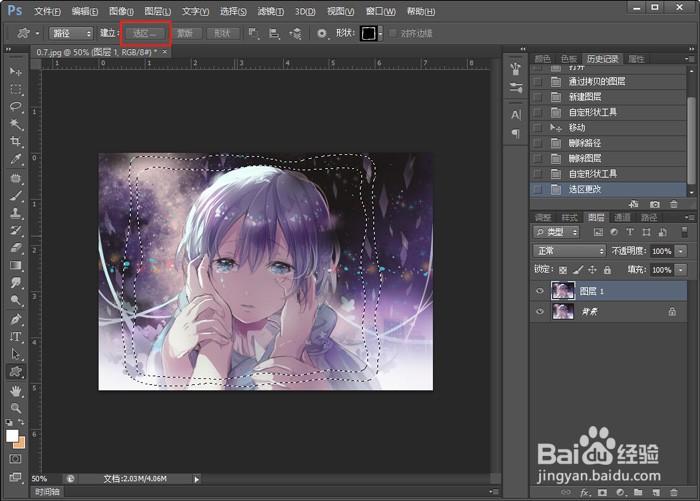Set history brush source for 移动
Viewport: 700px width, 501px height.
pos(538,128)
